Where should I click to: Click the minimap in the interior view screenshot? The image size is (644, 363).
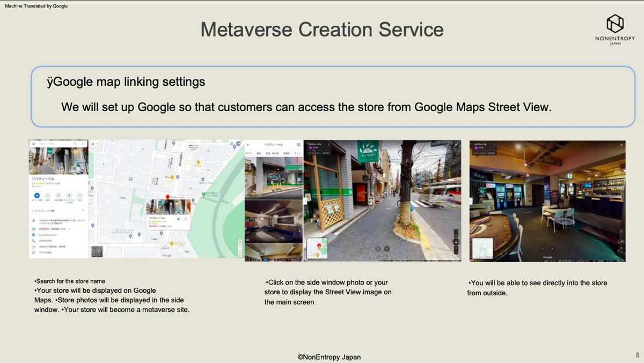click(483, 248)
